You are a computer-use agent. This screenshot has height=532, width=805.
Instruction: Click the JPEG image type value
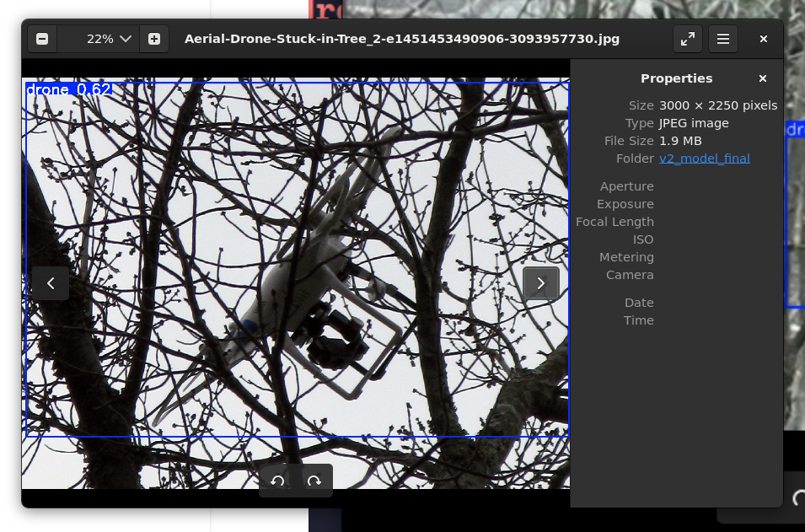click(x=694, y=123)
